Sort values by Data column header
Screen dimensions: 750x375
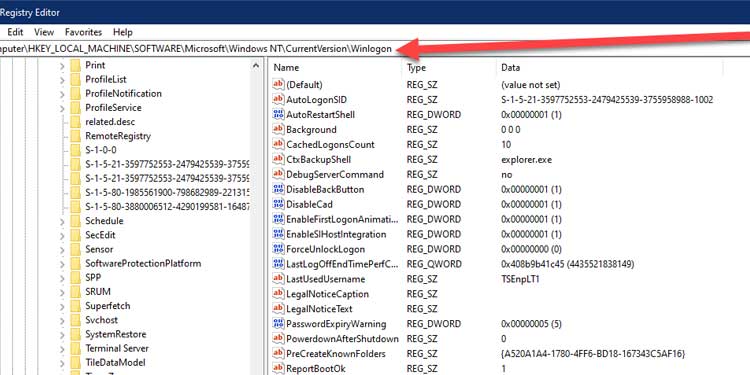click(x=609, y=68)
